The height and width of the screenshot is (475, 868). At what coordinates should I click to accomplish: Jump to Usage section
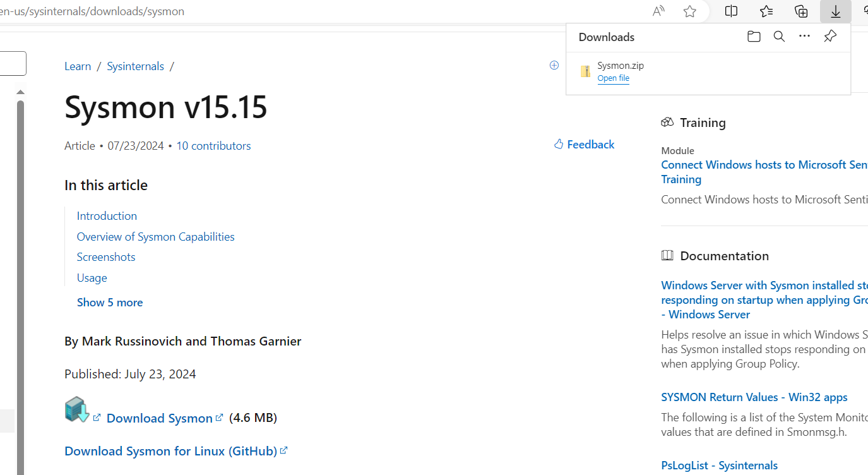pyautogui.click(x=92, y=277)
